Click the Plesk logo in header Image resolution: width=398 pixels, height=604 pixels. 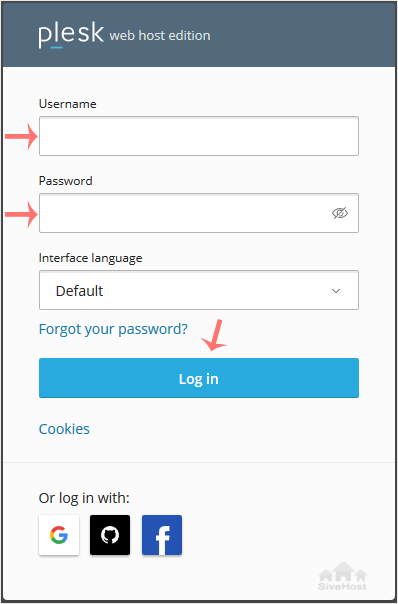tap(71, 36)
